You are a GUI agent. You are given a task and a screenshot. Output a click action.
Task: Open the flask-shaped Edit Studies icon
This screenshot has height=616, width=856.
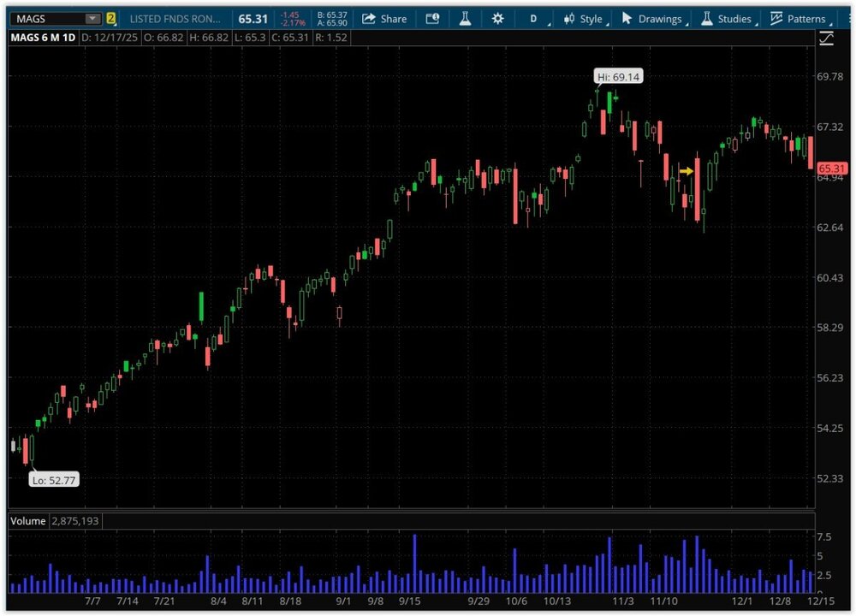[465, 19]
